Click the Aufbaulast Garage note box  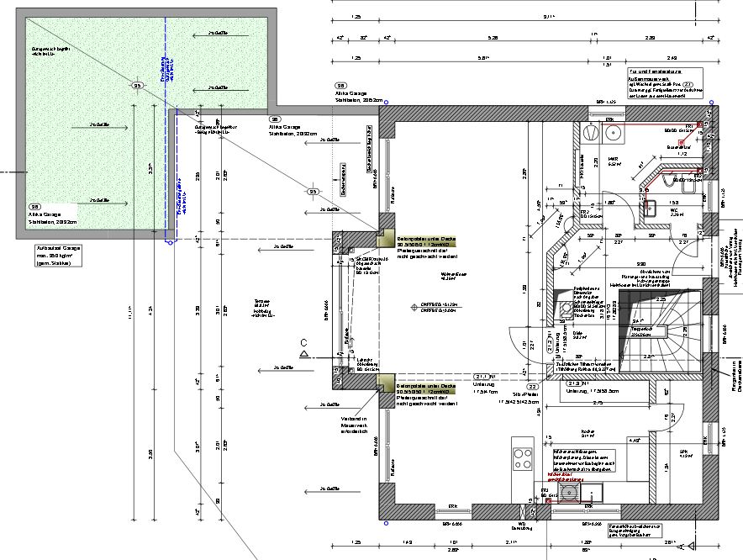[59, 256]
